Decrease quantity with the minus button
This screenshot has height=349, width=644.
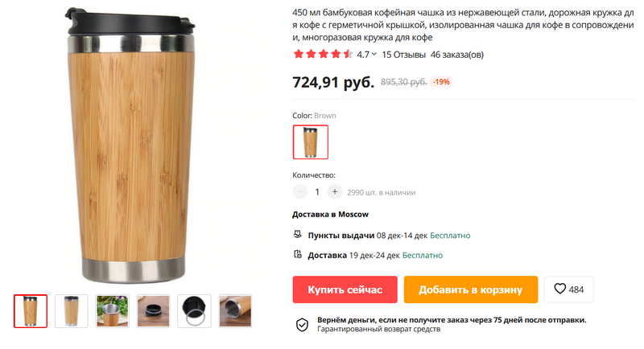click(300, 191)
